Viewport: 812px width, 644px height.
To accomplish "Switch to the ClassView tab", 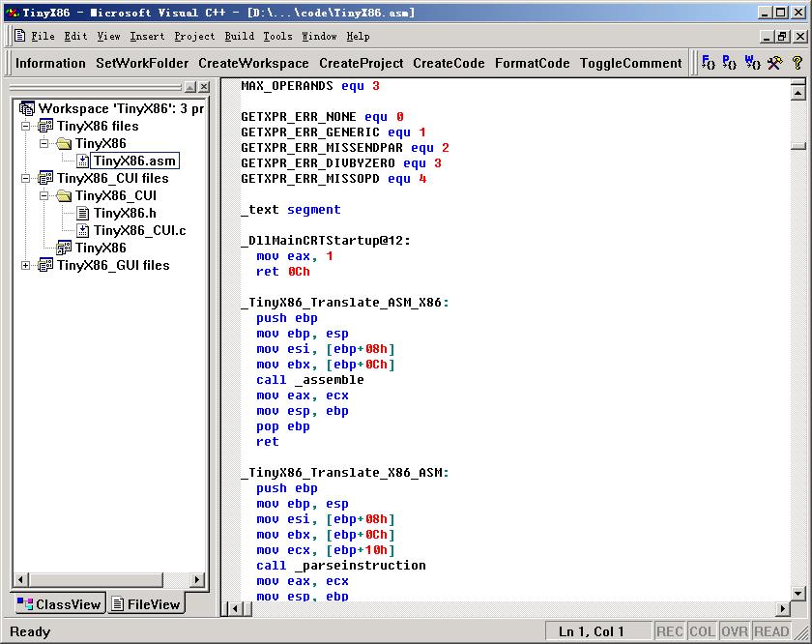I will point(59,604).
